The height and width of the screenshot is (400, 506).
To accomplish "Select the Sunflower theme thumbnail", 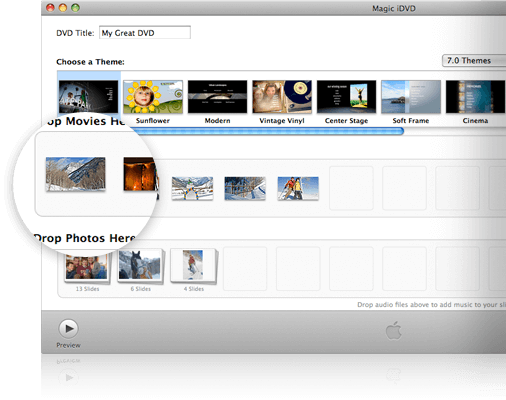I will tap(153, 97).
